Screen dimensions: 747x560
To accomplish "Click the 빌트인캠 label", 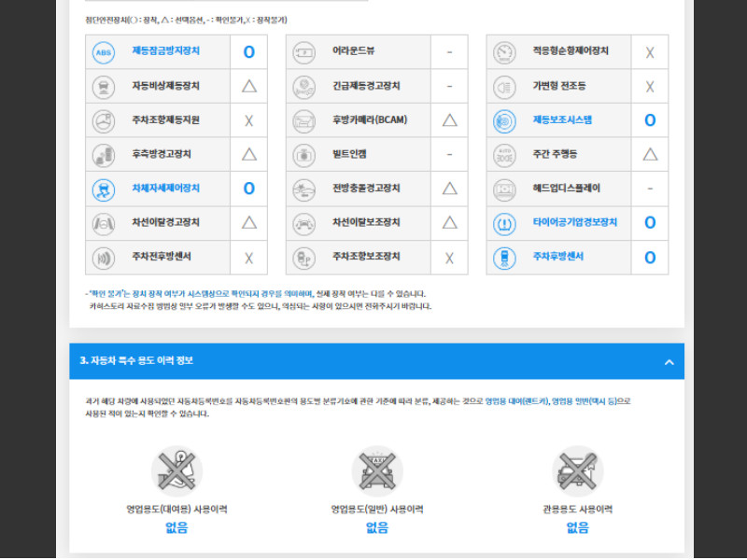I will click(349, 154).
